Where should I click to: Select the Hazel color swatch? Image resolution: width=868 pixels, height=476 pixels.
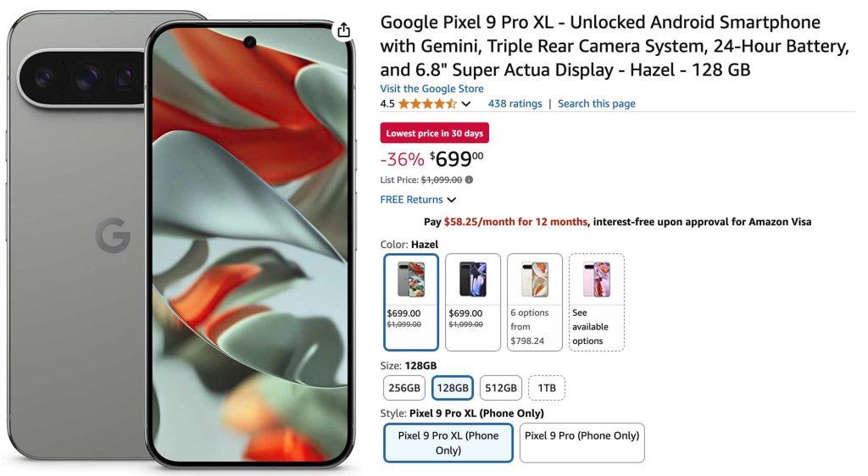point(411,302)
